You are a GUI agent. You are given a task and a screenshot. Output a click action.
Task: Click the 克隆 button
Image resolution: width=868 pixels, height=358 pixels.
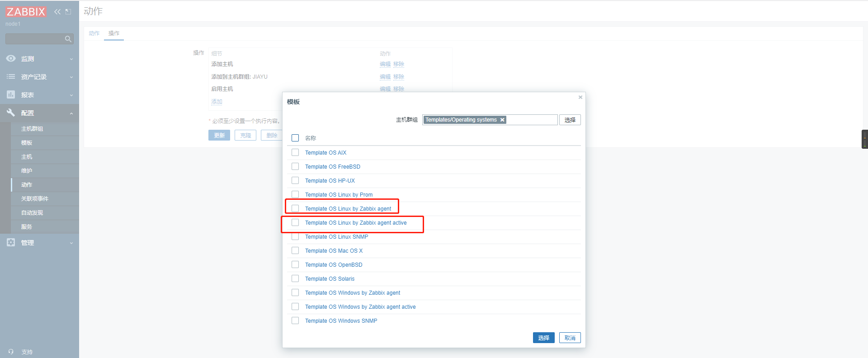[x=245, y=135]
